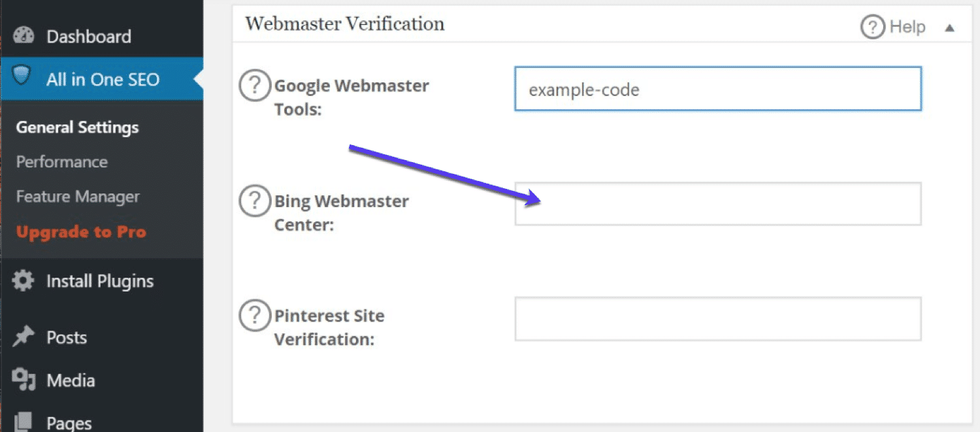Click the Help link
This screenshot has width=980, height=432.
pyautogui.click(x=907, y=27)
